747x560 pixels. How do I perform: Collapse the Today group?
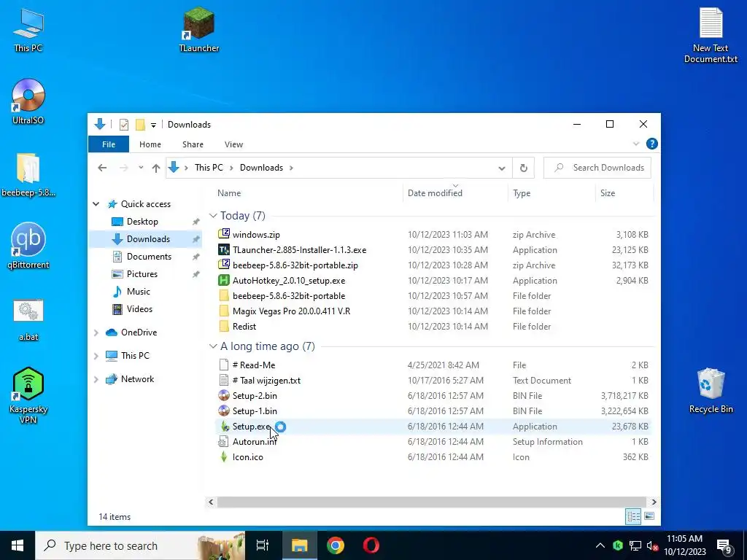pyautogui.click(x=213, y=216)
